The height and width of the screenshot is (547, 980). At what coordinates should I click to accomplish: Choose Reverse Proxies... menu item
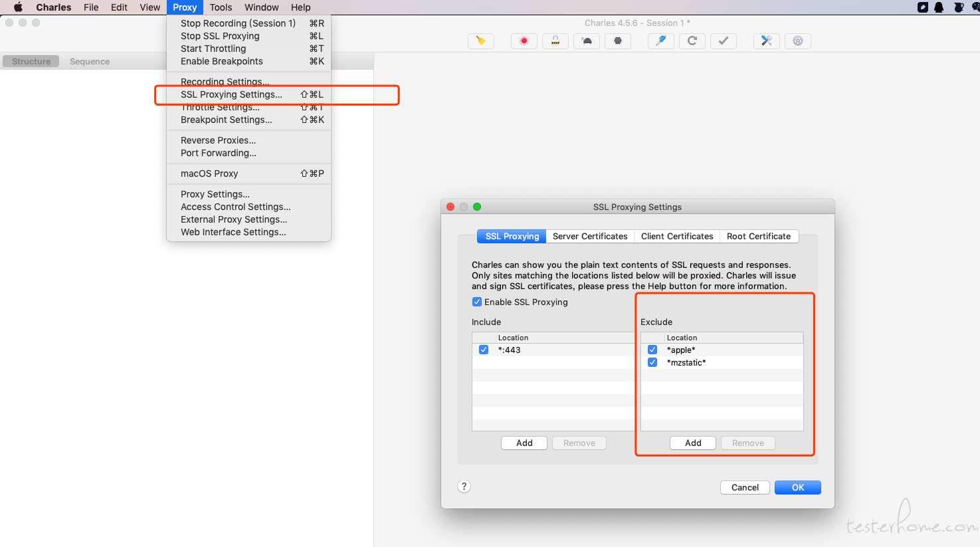click(248, 140)
